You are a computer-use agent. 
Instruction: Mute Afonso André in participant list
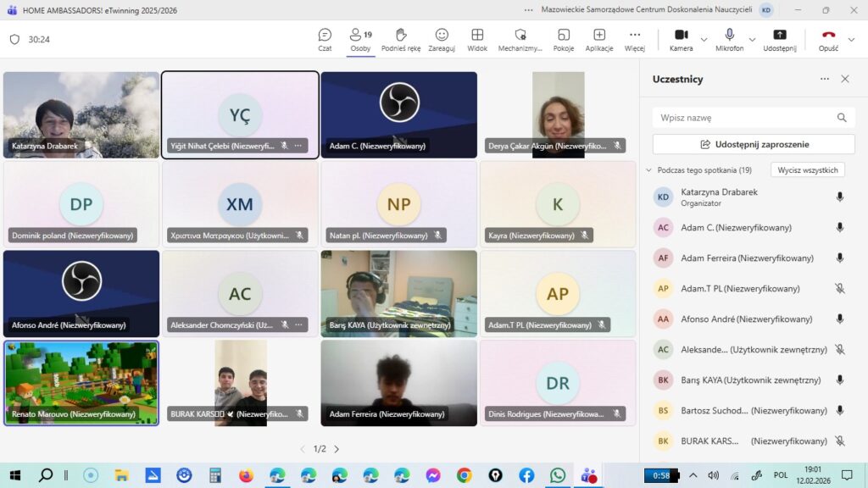coord(840,319)
